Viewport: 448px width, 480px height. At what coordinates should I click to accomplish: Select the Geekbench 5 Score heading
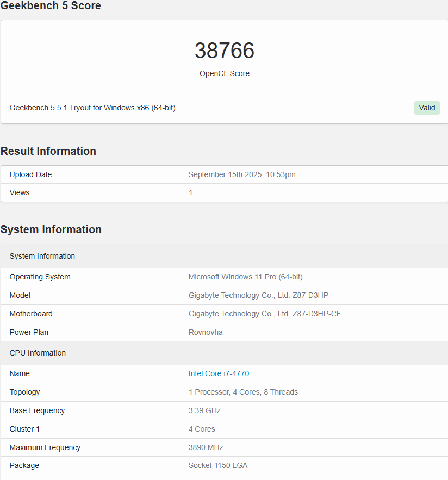point(51,6)
